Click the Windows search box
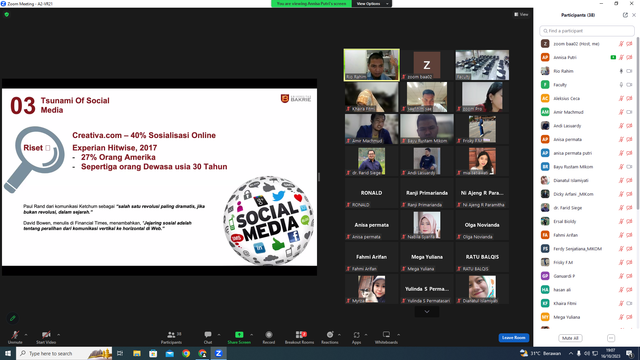The width and height of the screenshot is (640, 360). tap(64, 353)
